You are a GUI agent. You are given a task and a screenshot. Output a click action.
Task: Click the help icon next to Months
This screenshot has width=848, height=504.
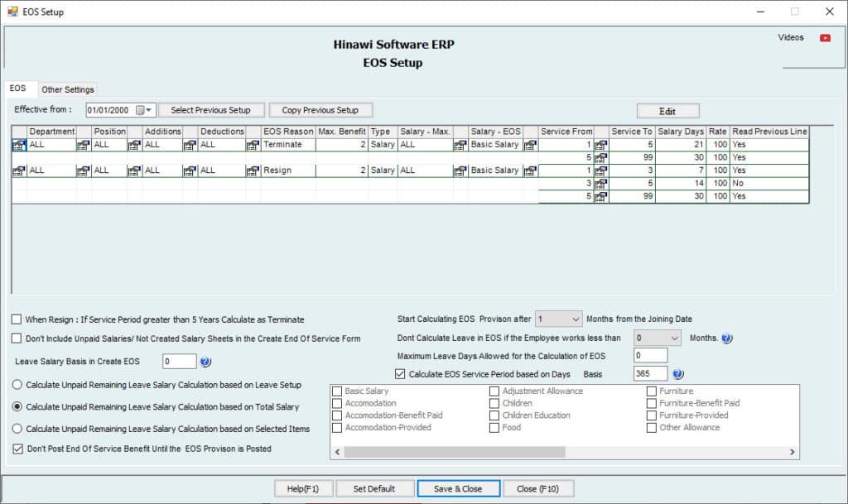click(727, 338)
